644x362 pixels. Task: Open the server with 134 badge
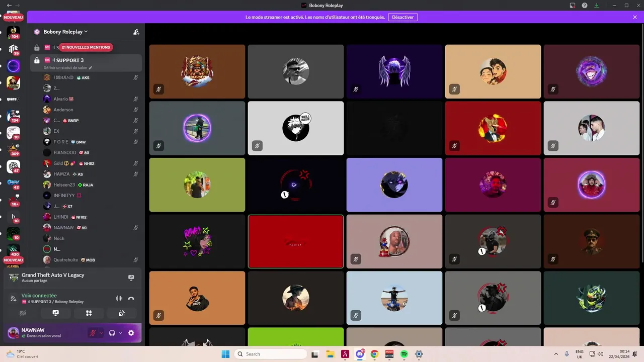click(x=14, y=116)
